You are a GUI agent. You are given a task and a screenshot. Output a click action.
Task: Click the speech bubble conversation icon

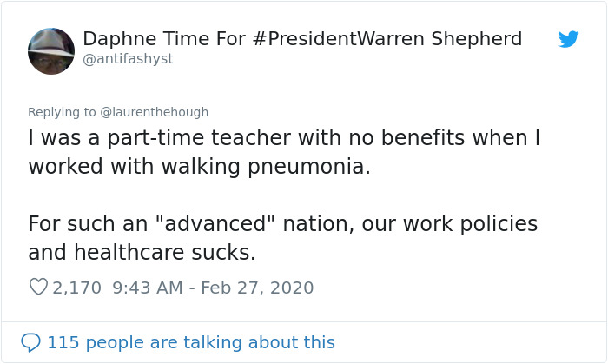(31, 342)
